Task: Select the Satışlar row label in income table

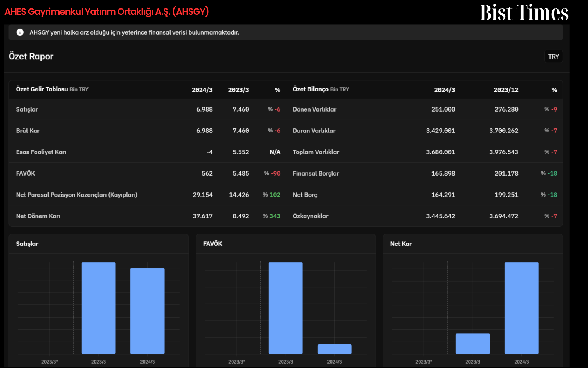Action: tap(27, 109)
